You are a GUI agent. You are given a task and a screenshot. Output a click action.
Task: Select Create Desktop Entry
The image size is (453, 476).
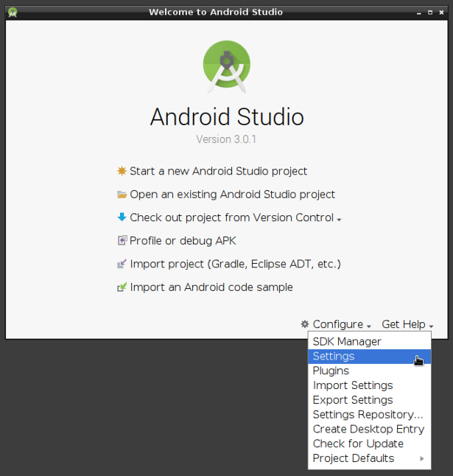coord(370,430)
